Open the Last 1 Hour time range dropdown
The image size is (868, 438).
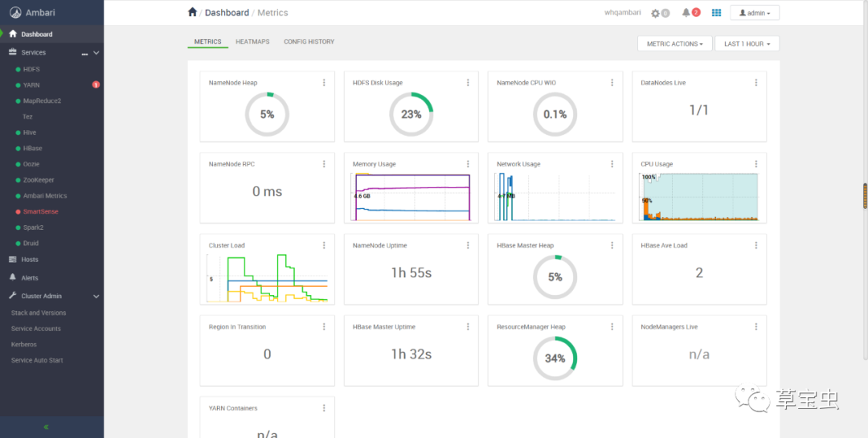[x=747, y=43]
